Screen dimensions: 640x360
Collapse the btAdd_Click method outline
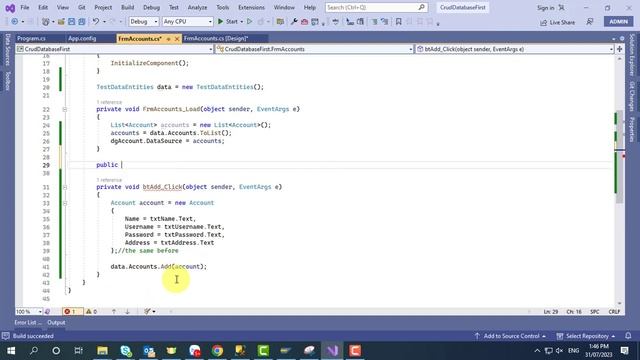[x=64, y=187]
